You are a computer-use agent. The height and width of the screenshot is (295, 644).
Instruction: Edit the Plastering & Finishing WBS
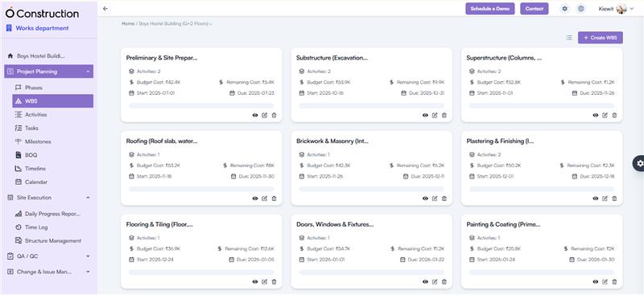pos(605,199)
